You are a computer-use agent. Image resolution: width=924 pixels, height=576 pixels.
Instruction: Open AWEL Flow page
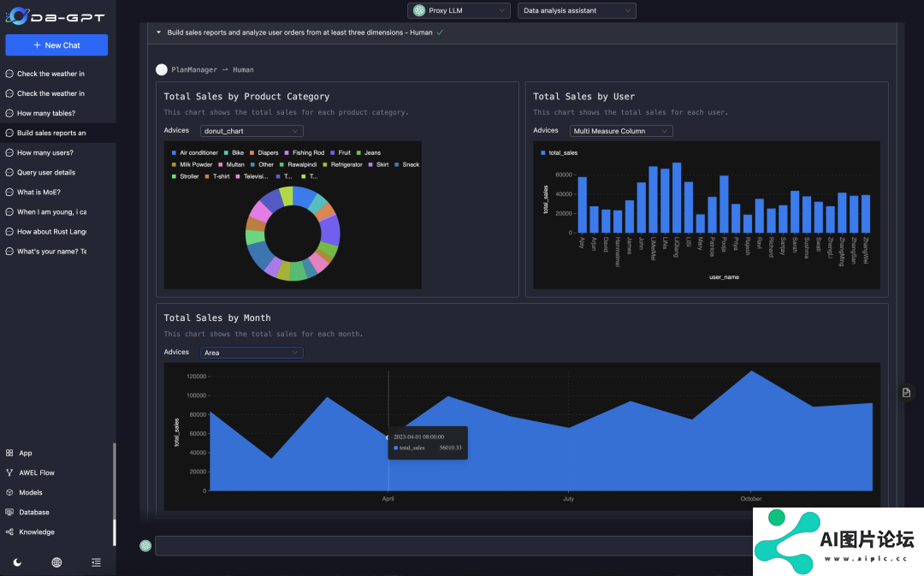click(37, 472)
